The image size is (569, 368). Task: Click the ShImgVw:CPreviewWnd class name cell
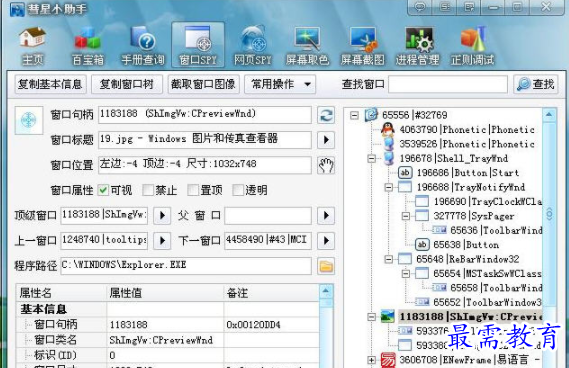pyautogui.click(x=165, y=340)
